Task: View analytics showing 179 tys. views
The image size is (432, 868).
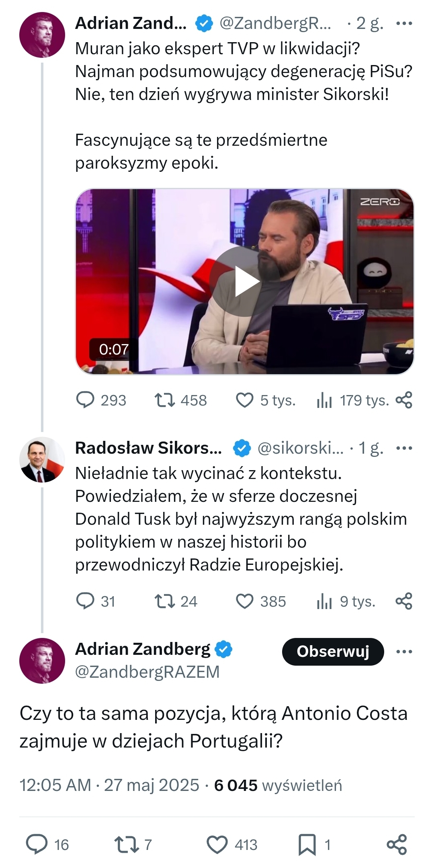Action: pos(324,400)
